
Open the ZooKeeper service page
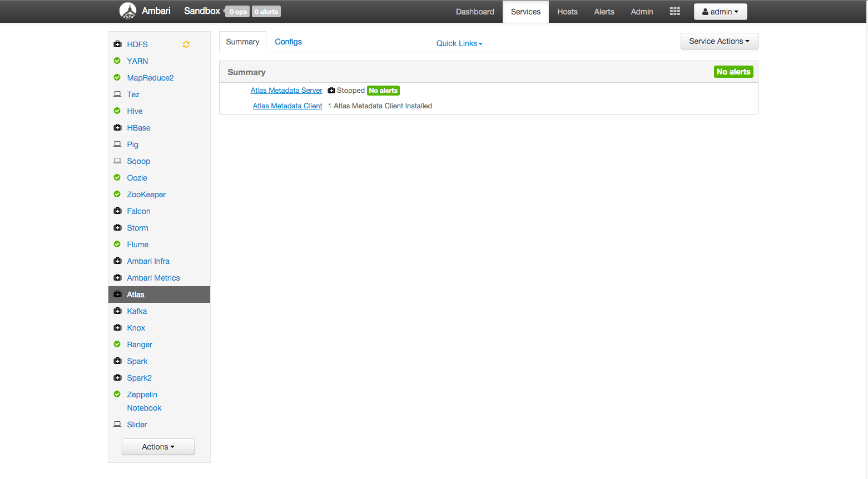(146, 194)
